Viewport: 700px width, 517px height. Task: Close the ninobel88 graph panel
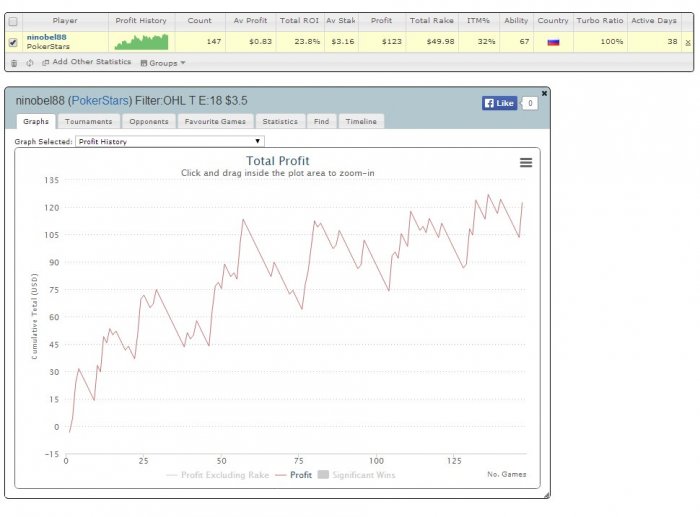pyautogui.click(x=544, y=93)
